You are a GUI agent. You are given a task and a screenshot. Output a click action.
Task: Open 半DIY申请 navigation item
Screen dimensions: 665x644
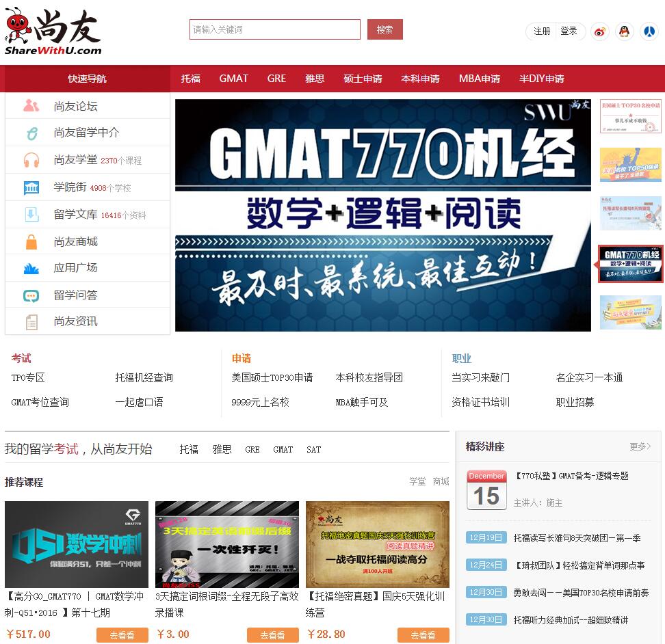coord(542,79)
